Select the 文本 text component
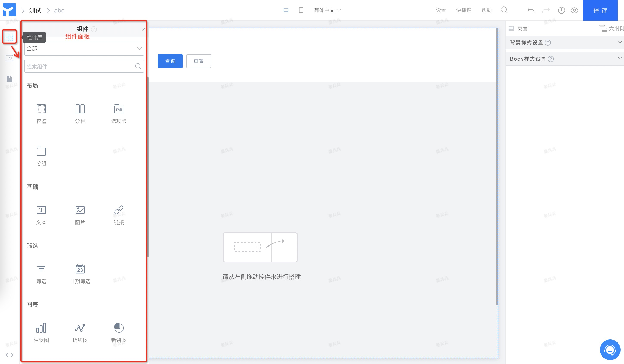The height and width of the screenshot is (364, 624). (41, 215)
